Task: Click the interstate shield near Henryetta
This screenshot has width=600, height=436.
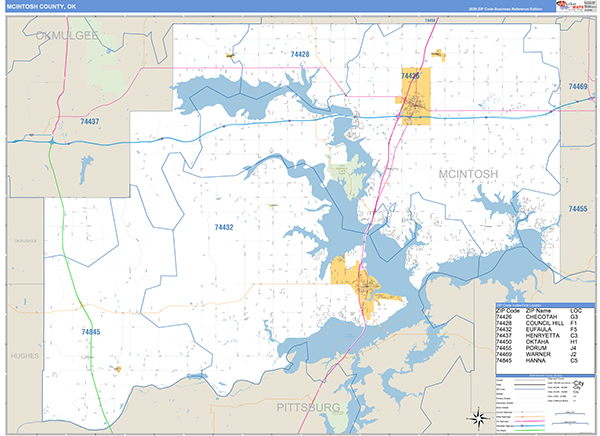Action: click(x=31, y=135)
